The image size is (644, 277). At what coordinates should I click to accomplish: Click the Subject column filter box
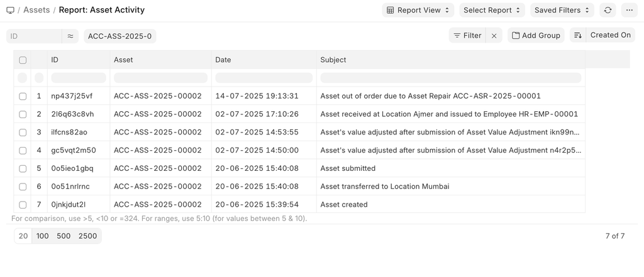(x=450, y=78)
